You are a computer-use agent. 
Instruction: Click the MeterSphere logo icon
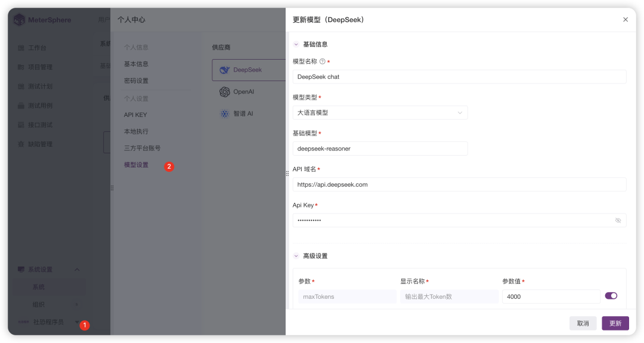(19, 19)
